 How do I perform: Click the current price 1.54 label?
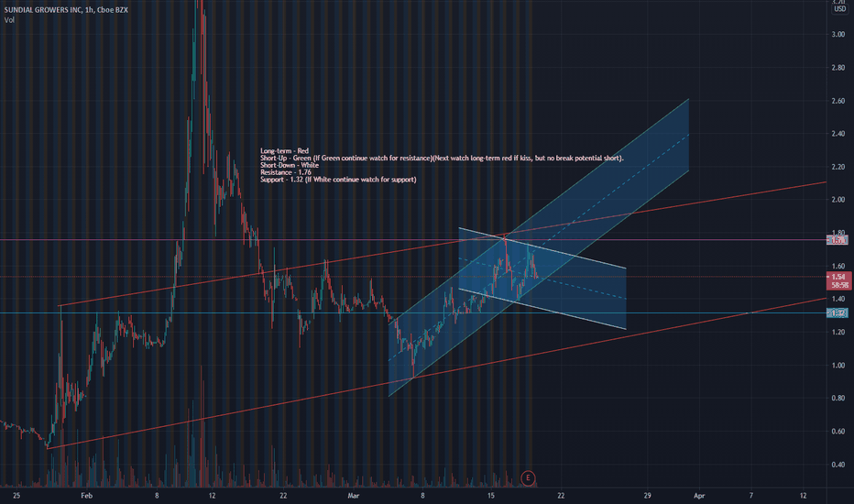839,277
